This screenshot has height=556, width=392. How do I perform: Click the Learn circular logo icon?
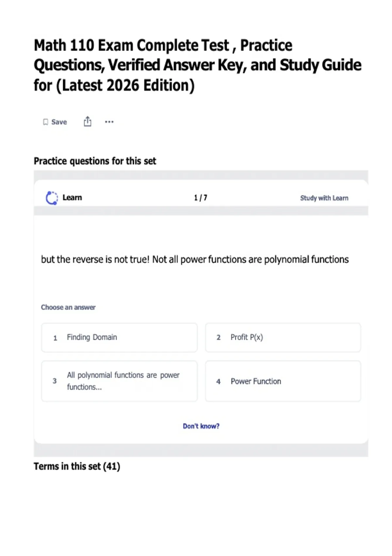click(x=52, y=198)
